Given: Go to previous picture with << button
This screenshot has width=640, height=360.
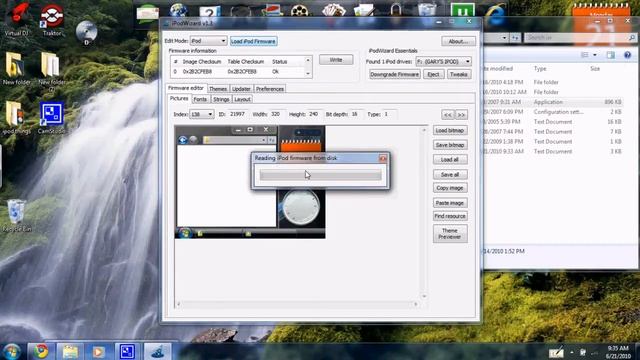Looking at the screenshot, I should pyautogui.click(x=448, y=115).
